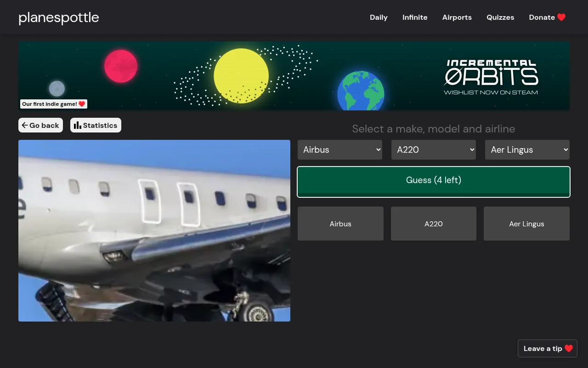Open the Airports page
The height and width of the screenshot is (368, 588).
coord(457,17)
